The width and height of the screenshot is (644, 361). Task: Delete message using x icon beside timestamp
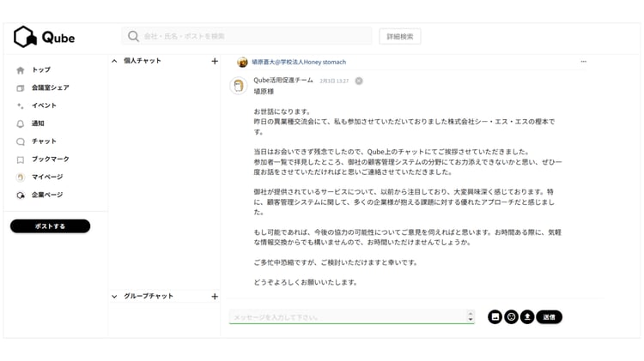click(359, 81)
